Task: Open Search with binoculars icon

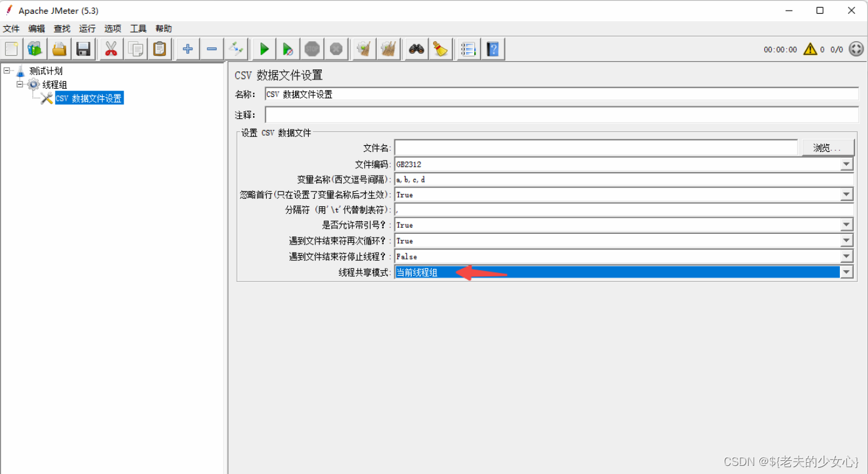Action: [x=417, y=49]
